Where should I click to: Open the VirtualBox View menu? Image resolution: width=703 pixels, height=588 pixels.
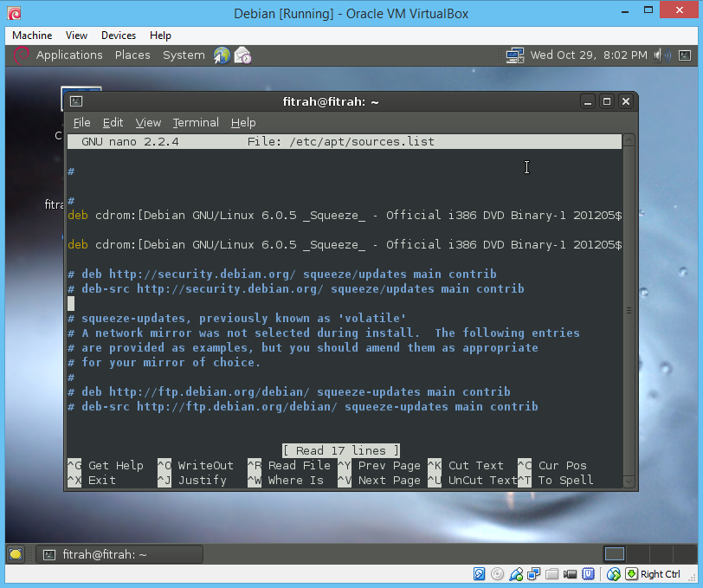(x=76, y=36)
